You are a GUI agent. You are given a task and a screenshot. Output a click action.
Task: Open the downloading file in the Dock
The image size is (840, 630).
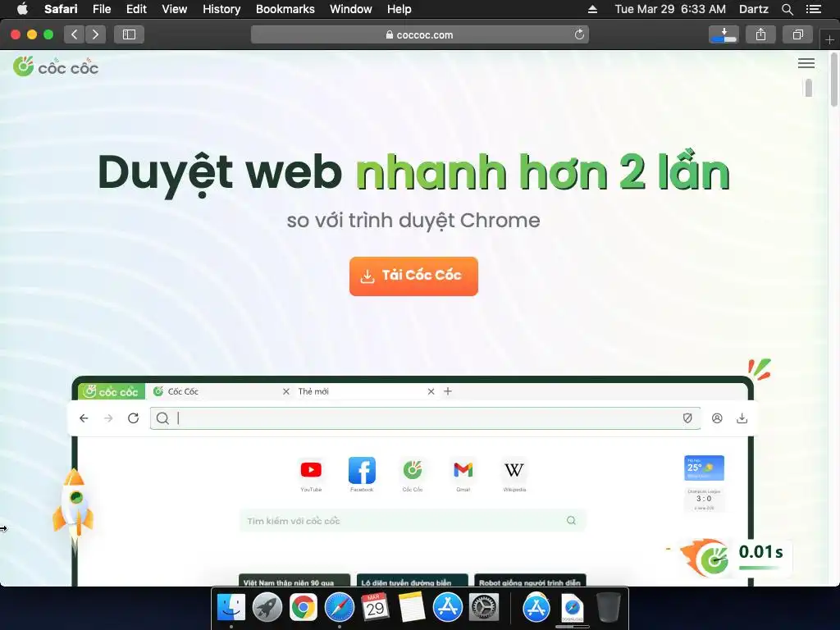point(572,608)
